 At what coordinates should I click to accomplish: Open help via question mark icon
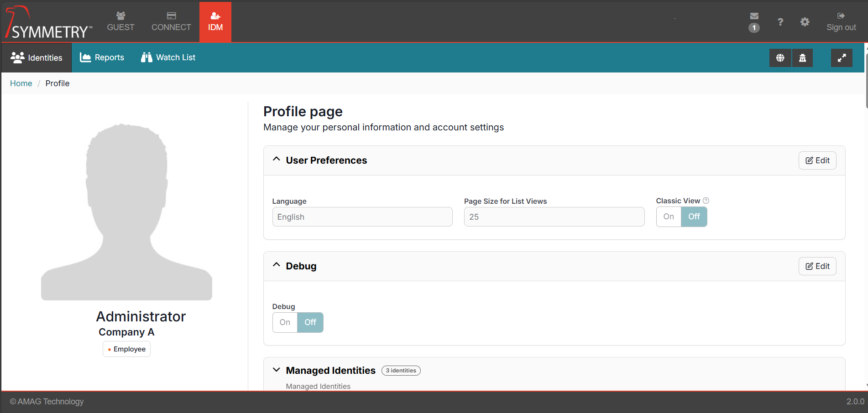click(780, 22)
